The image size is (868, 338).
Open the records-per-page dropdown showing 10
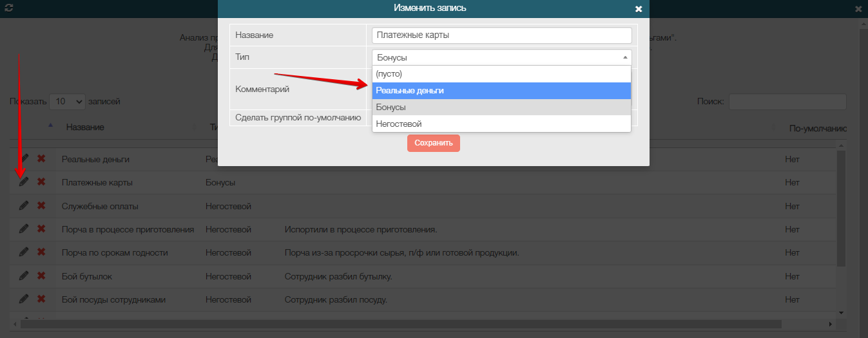[67, 101]
